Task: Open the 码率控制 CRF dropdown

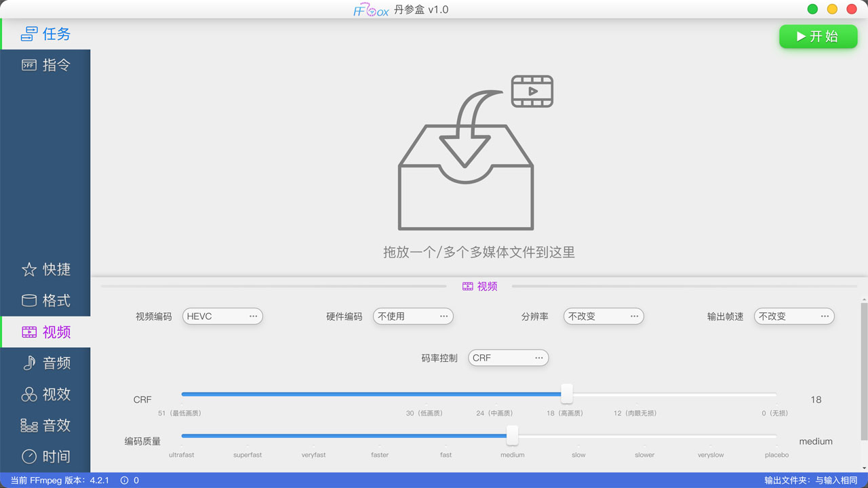Action: (x=508, y=358)
